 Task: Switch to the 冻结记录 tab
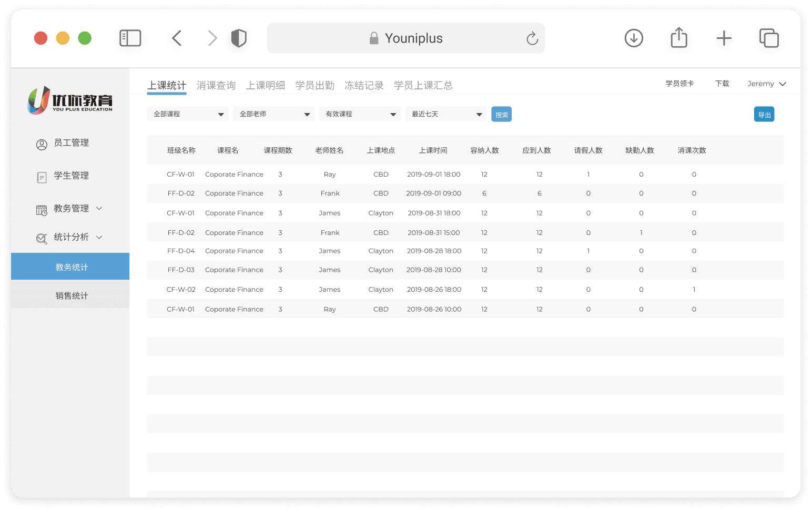coord(364,86)
